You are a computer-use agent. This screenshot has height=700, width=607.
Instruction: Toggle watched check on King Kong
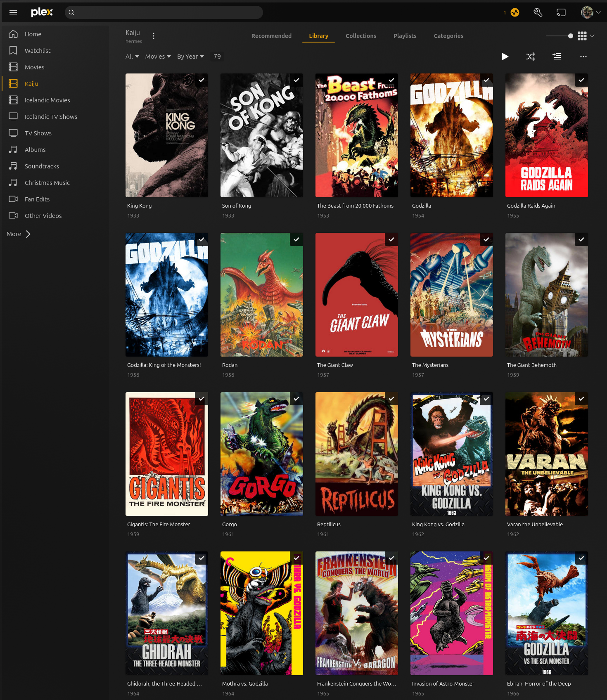(202, 80)
